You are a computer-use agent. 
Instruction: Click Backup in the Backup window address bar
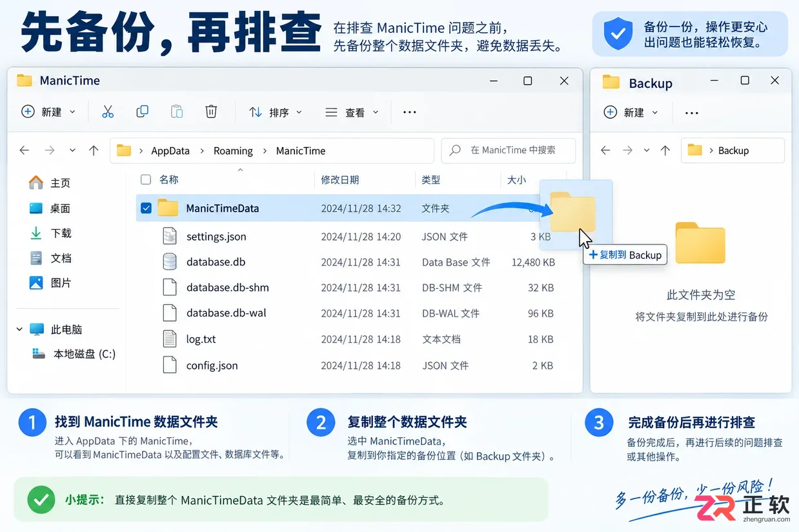(x=733, y=150)
